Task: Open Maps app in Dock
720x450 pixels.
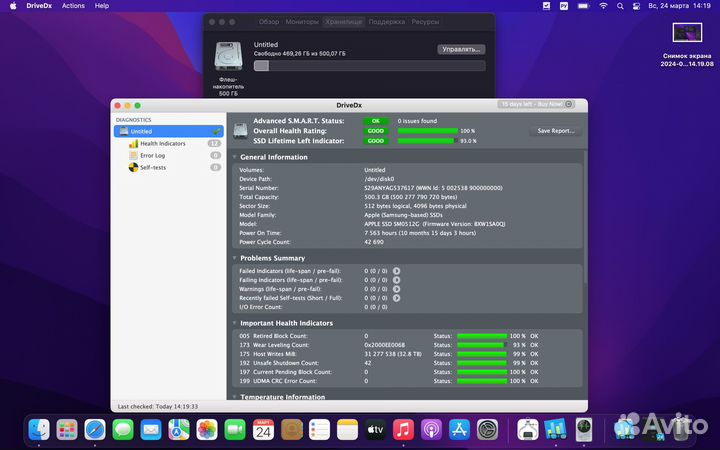Action: (179, 430)
